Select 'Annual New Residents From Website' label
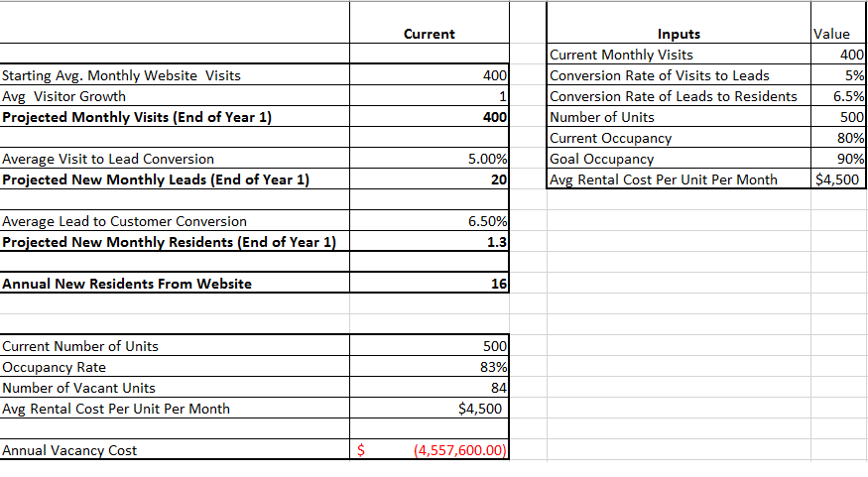 (x=127, y=284)
